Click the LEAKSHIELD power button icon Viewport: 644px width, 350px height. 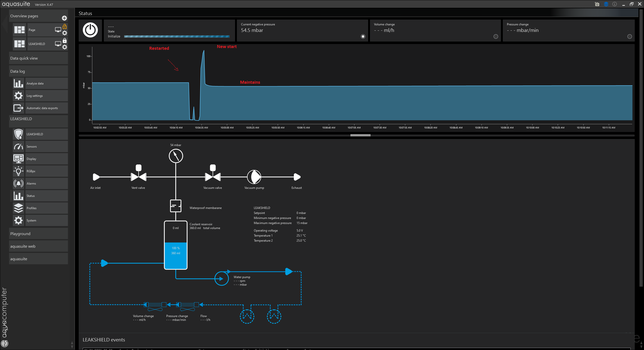click(90, 30)
